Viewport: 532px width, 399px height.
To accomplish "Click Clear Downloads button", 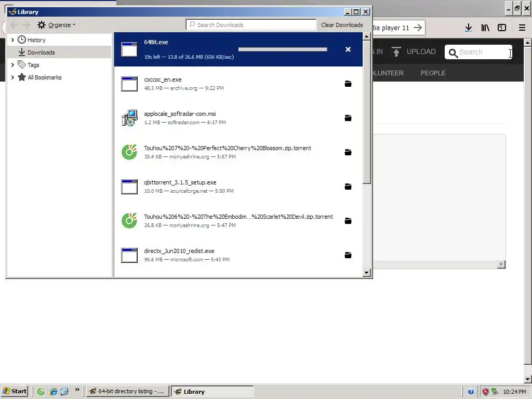I will click(342, 25).
